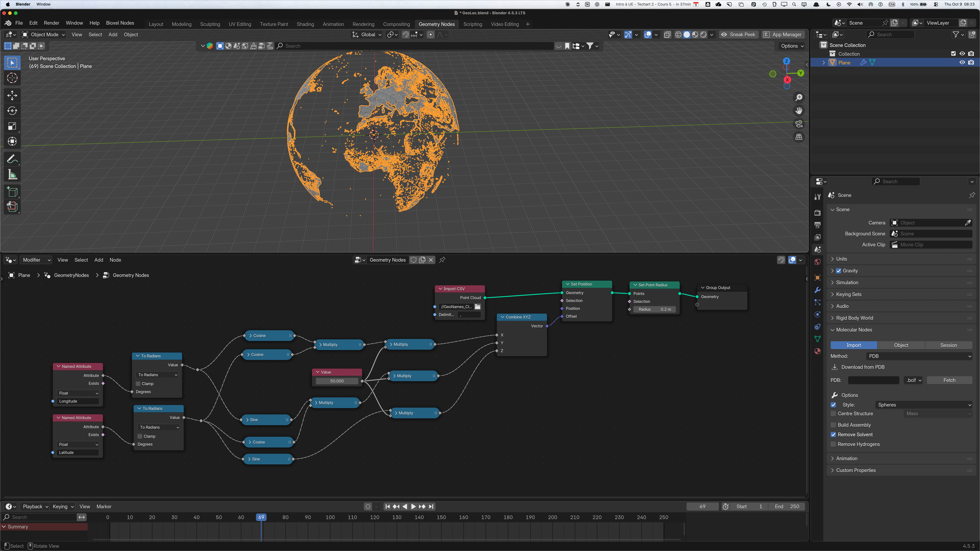The image size is (980, 551).
Task: Select the Measure ruler tool
Action: coord(12,174)
